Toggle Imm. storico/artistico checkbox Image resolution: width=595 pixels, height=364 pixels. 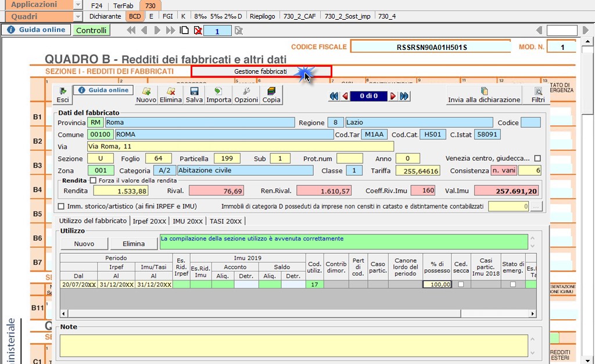click(x=61, y=206)
